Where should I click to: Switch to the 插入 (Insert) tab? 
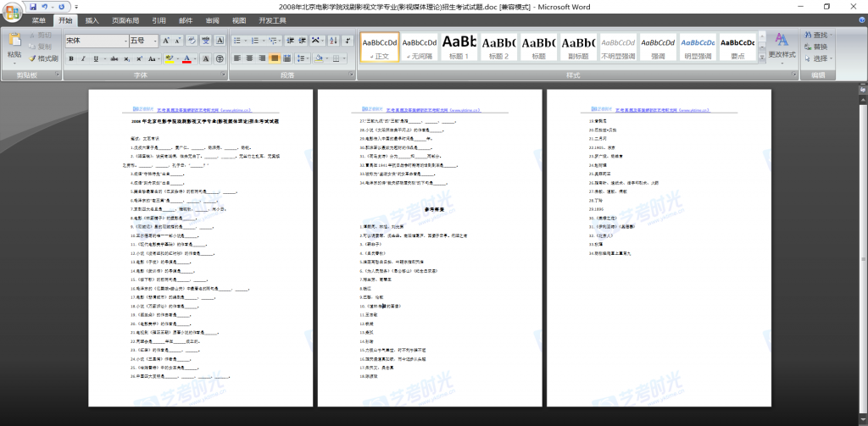[x=92, y=20]
